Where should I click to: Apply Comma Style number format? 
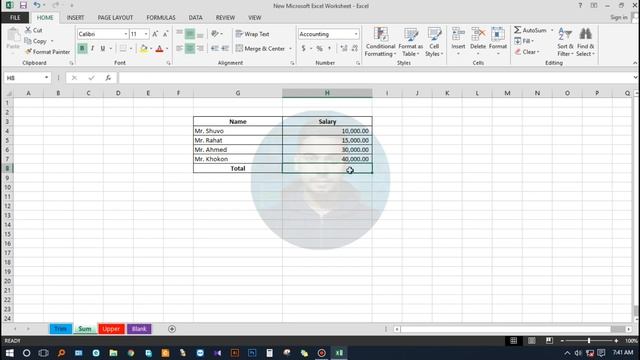329,49
